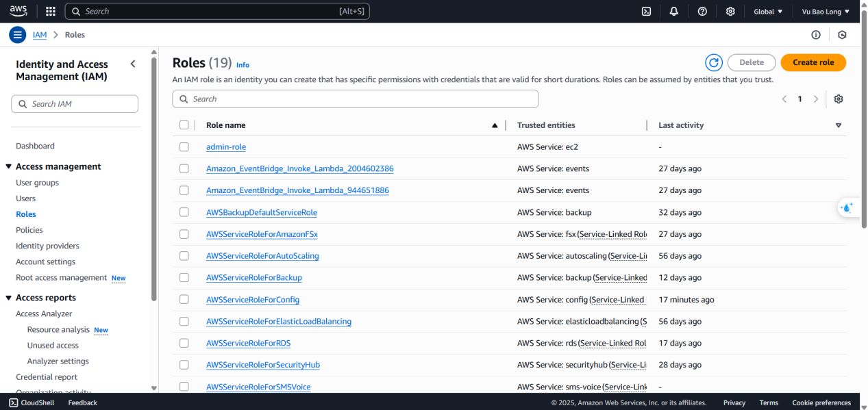Open the help question mark menu

coord(702,11)
